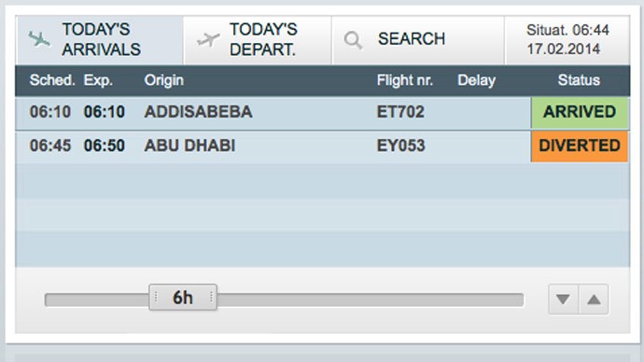The image size is (644, 362).
Task: Open Today's Arrivals tab
Action: pos(100,40)
